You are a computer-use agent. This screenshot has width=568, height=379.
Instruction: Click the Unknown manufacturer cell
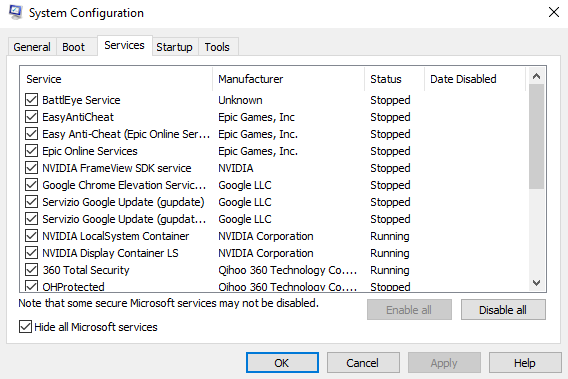point(240,100)
